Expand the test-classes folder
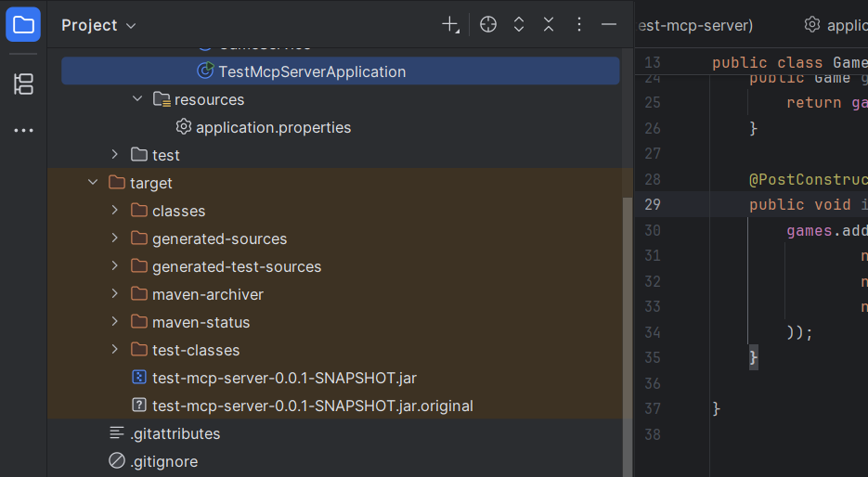The width and height of the screenshot is (868, 477). point(114,349)
